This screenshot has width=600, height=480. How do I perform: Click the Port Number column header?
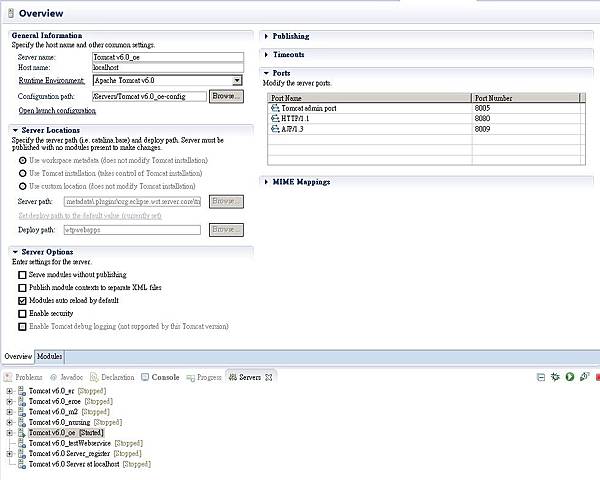(526, 98)
